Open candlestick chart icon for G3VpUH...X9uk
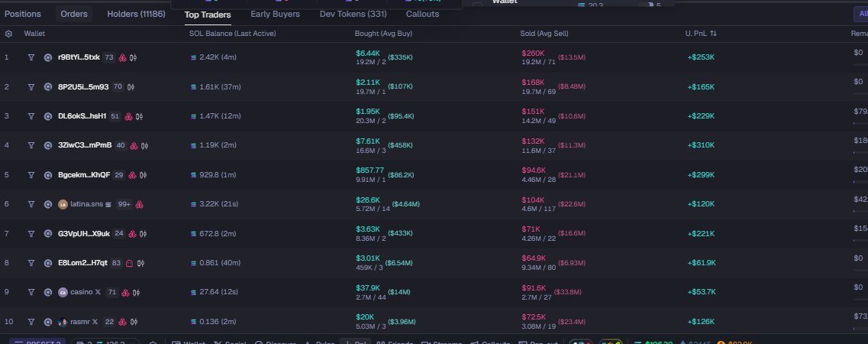Image resolution: width=868 pixels, height=344 pixels. coord(143,233)
